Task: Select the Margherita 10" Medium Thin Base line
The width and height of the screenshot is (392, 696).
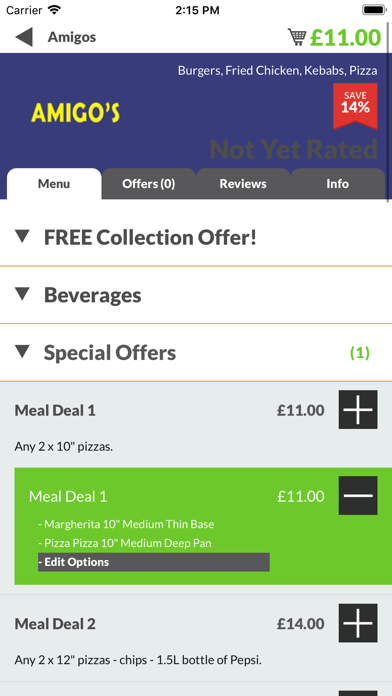Action: (x=126, y=524)
